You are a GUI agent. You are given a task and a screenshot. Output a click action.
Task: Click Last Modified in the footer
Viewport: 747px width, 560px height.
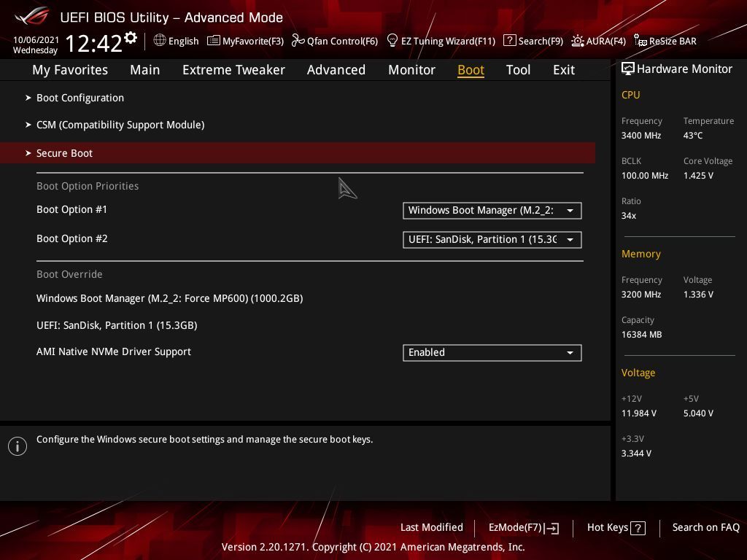click(x=432, y=527)
